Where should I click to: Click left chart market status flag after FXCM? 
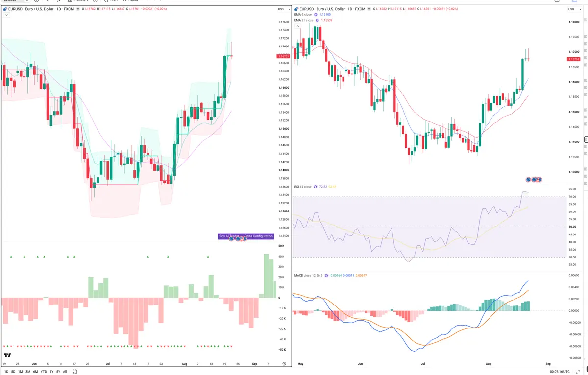click(77, 9)
